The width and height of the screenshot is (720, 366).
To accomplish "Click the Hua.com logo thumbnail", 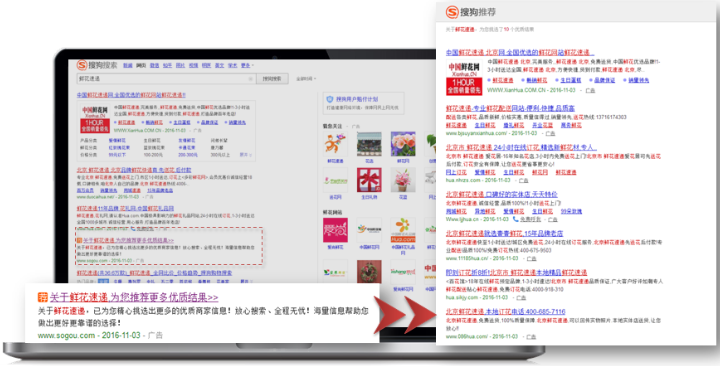I will (x=403, y=230).
